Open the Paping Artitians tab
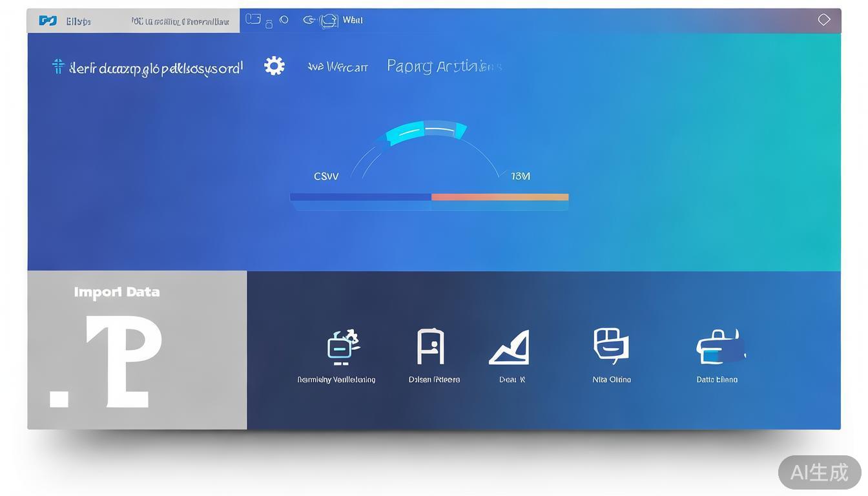This screenshot has height=496, width=868. (x=444, y=66)
